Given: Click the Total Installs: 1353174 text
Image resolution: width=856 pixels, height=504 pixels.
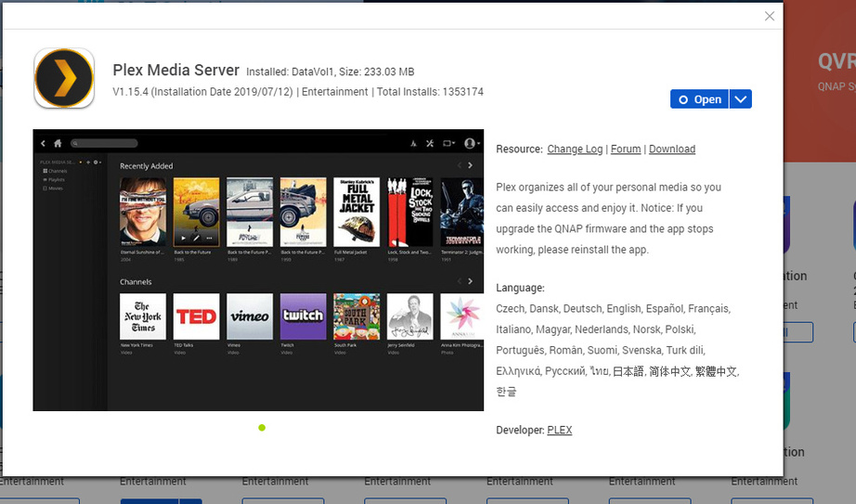Looking at the screenshot, I should (430, 92).
